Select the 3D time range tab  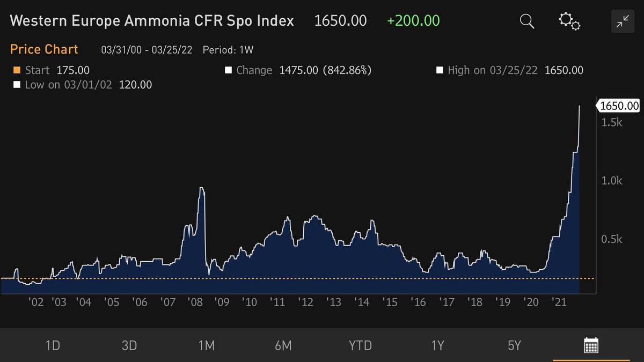[x=129, y=345]
